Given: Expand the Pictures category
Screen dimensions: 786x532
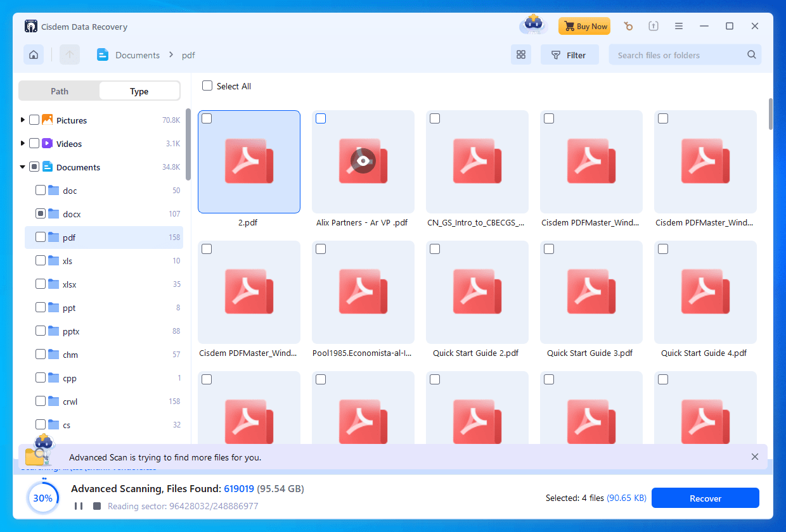Looking at the screenshot, I should [23, 120].
